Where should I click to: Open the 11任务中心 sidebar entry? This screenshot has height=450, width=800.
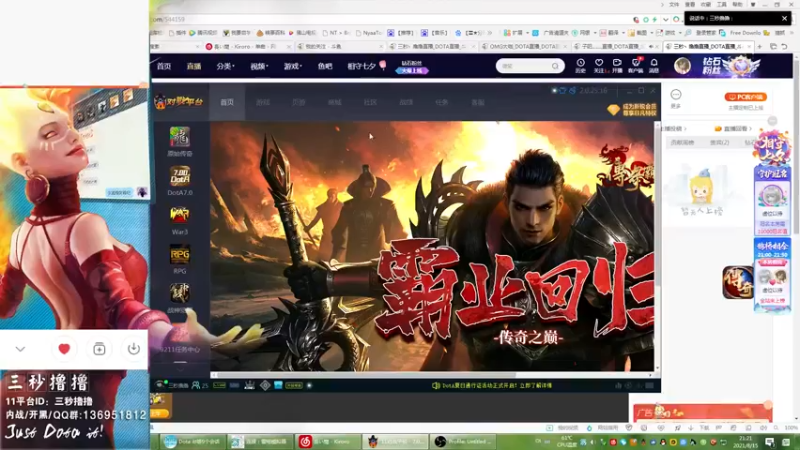180,349
